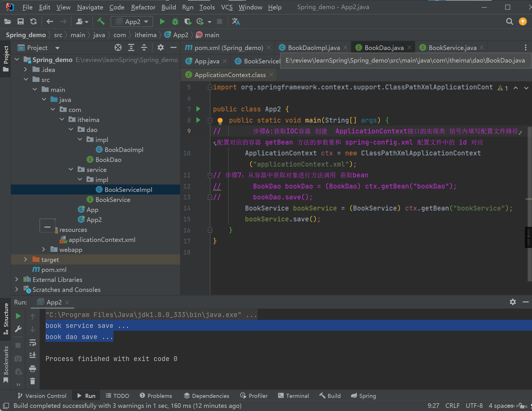Click the Stop square icon in toolbar

coord(220,22)
